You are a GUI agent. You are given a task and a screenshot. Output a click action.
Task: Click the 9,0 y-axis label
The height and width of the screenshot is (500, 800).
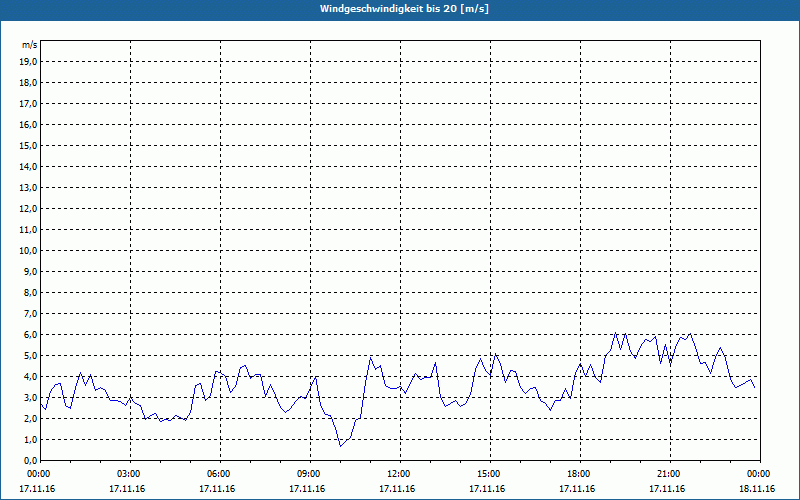click(30, 271)
